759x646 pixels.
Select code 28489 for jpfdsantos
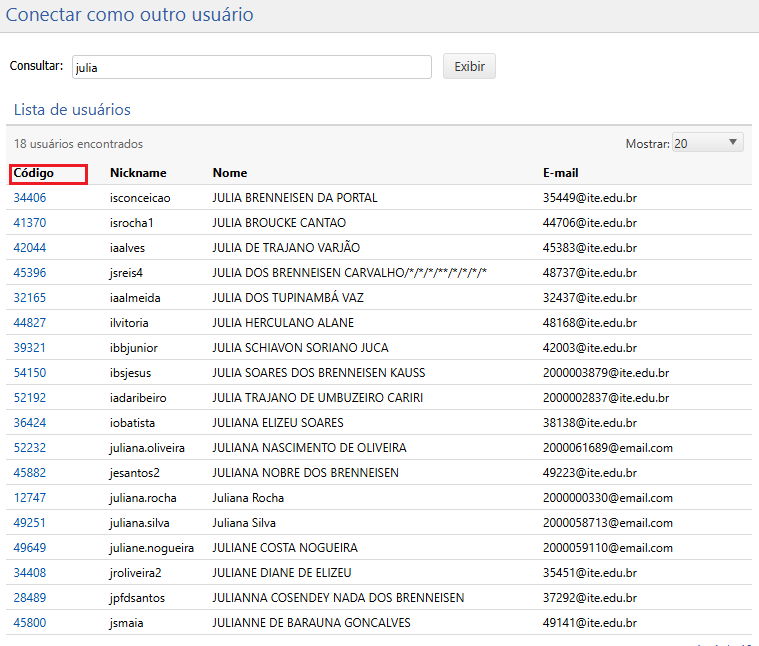(x=30, y=598)
